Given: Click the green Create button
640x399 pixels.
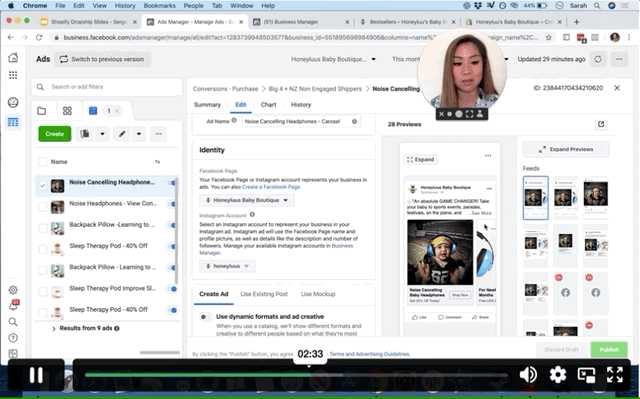Looking at the screenshot, I should pos(55,134).
